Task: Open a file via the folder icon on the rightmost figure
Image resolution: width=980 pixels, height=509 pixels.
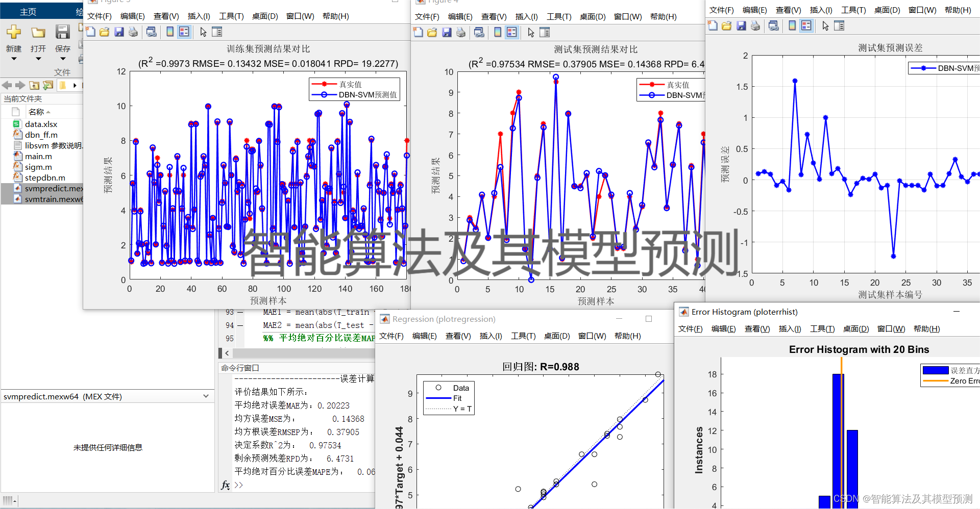Action: tap(726, 26)
